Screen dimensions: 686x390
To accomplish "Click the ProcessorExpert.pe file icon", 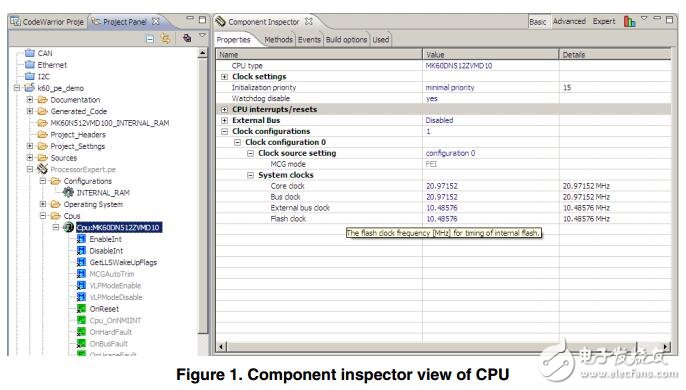I will tap(42, 169).
